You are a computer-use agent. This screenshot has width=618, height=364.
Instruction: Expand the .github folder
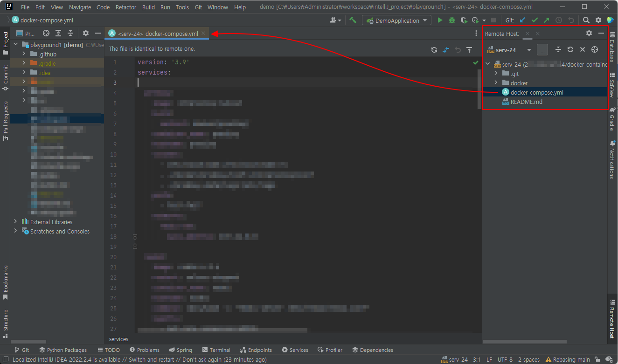click(x=24, y=54)
